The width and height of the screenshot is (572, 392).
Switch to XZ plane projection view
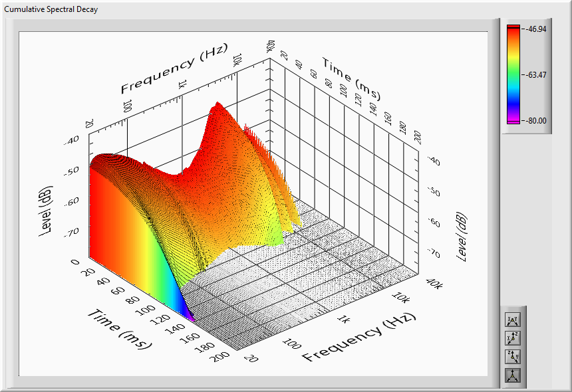(x=513, y=339)
